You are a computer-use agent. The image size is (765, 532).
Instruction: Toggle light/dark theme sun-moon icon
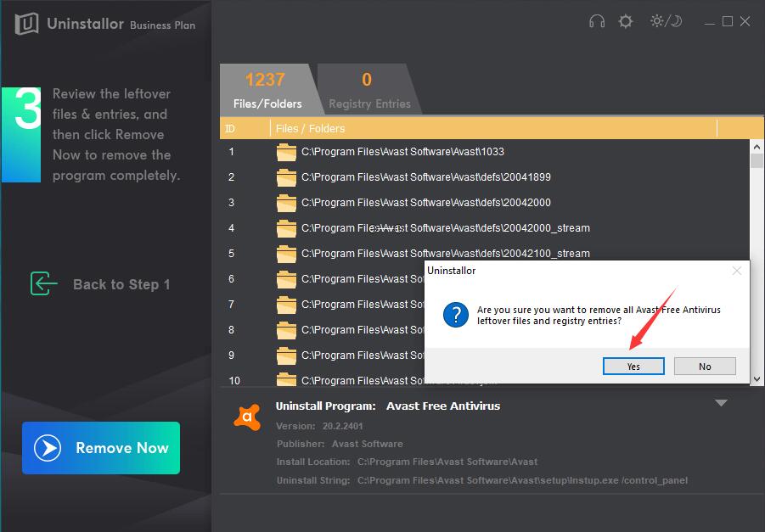click(666, 21)
